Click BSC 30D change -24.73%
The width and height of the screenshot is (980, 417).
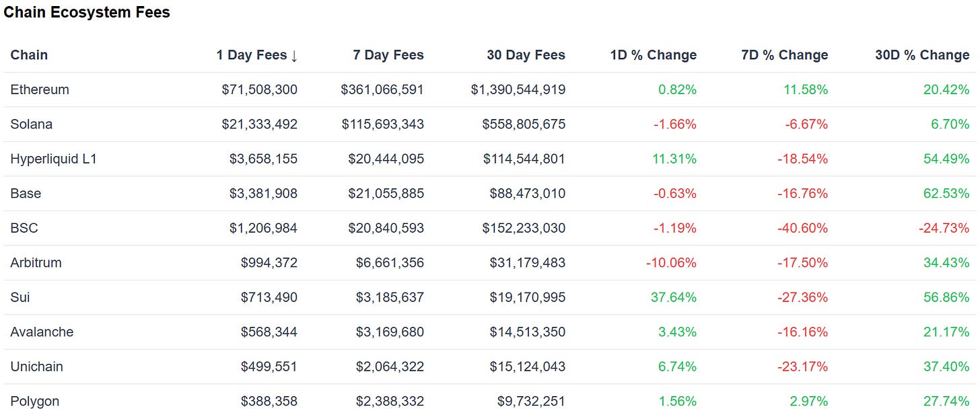[944, 229]
